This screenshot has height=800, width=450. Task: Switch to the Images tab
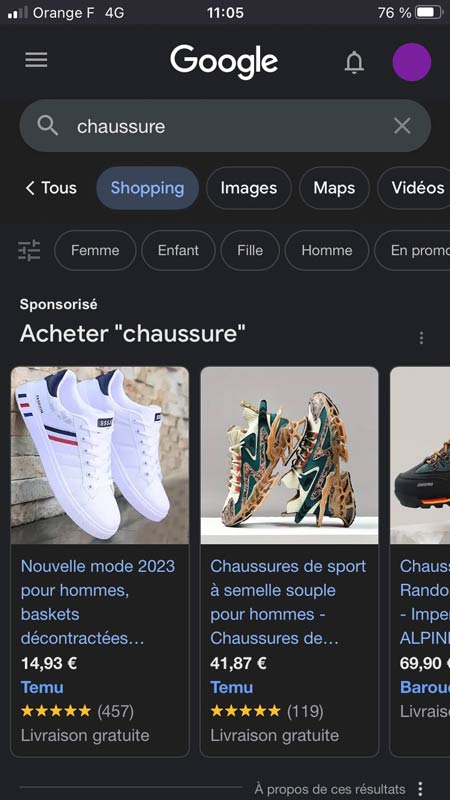pyautogui.click(x=249, y=188)
